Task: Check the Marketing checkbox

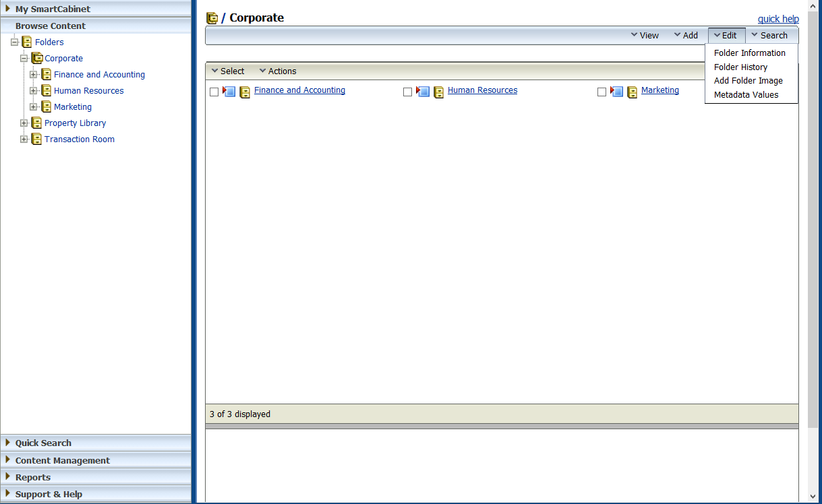Action: pyautogui.click(x=601, y=92)
